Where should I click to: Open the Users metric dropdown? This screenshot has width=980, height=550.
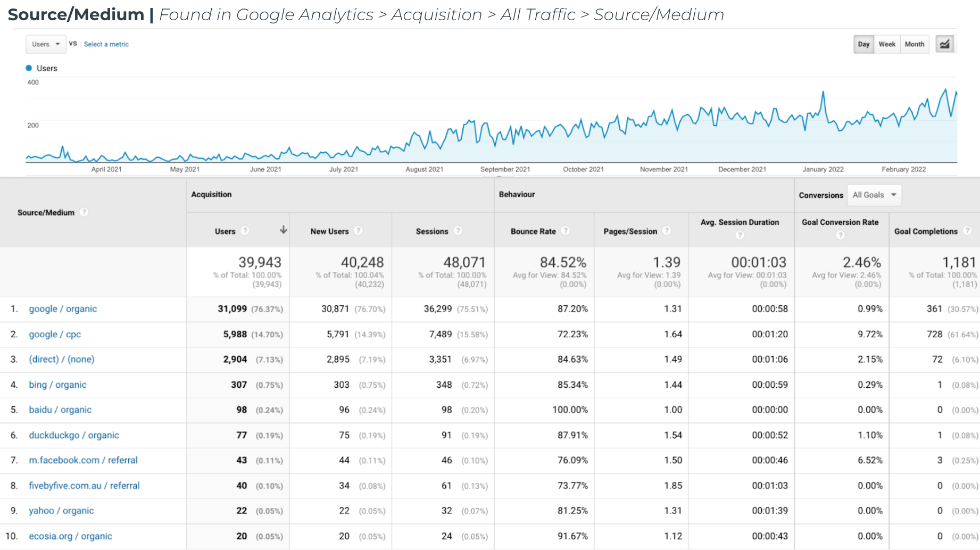pyautogui.click(x=46, y=44)
